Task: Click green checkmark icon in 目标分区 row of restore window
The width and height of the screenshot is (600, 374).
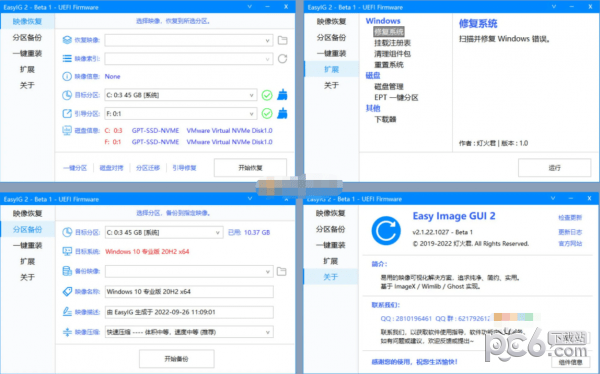Action: tap(267, 95)
